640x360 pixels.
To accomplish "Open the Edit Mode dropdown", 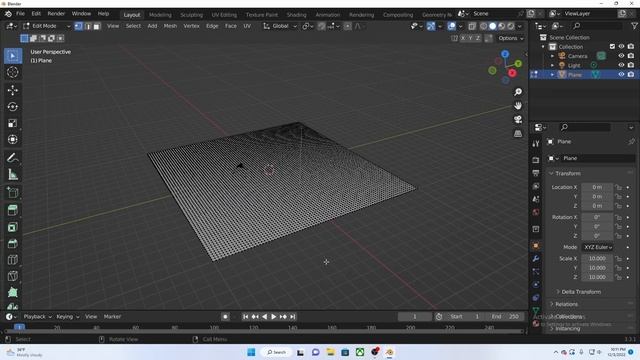I will 47,26.
